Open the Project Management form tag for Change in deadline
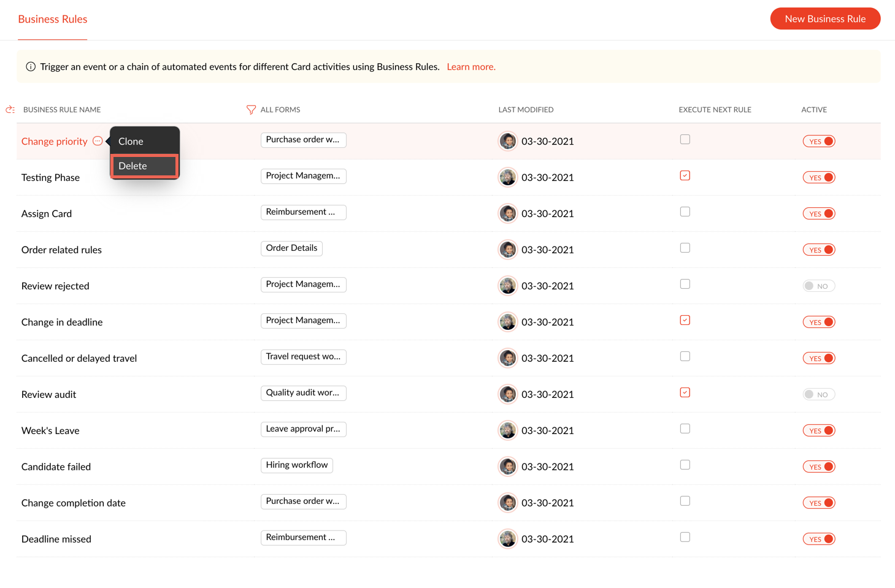The width and height of the screenshot is (895, 588). click(x=303, y=321)
